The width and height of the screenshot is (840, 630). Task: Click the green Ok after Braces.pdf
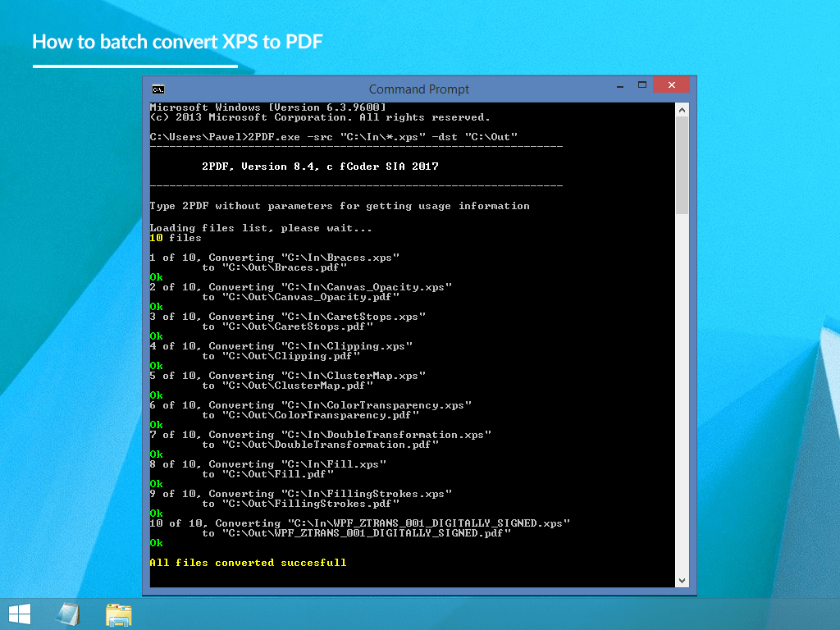(x=157, y=277)
